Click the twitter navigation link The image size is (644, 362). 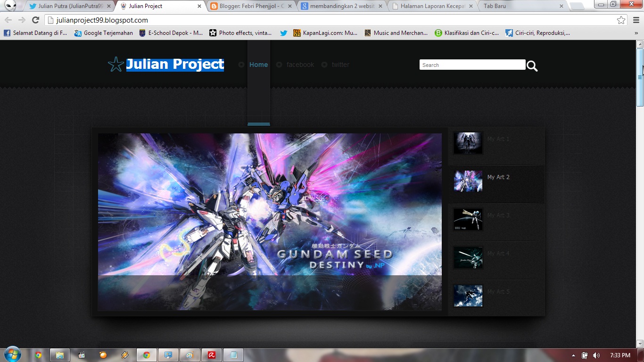[340, 65]
